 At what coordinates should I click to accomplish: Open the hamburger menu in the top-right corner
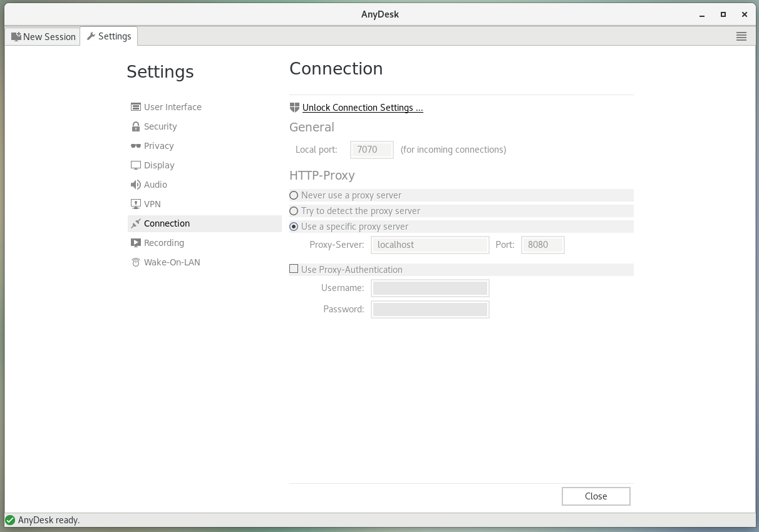click(741, 36)
